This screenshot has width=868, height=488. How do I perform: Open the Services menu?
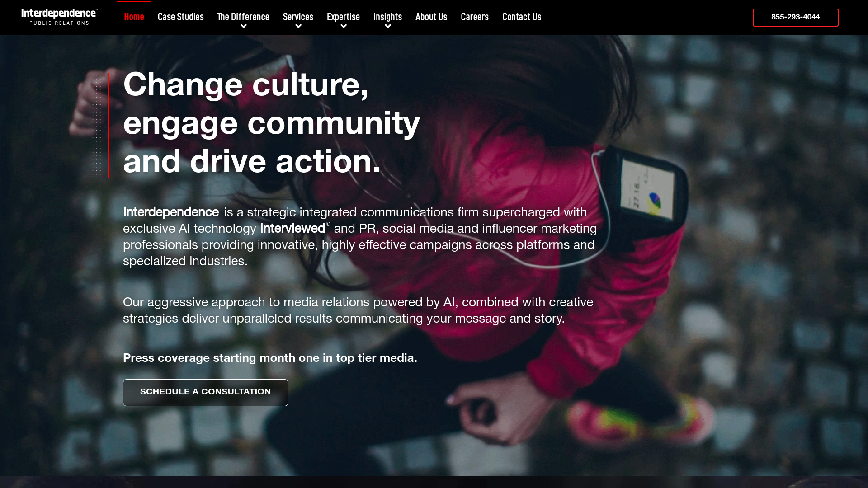298,17
